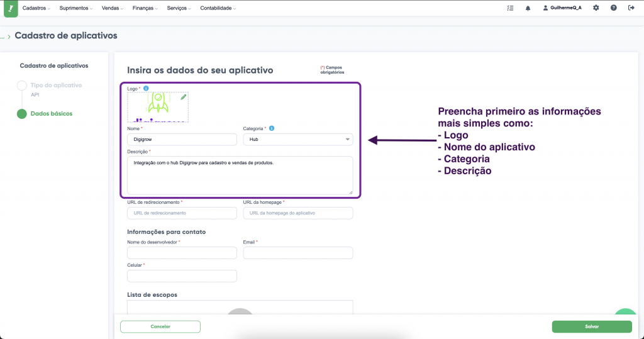644x339 pixels.
Task: Expand the Finanças dropdown menu
Action: coord(146,8)
